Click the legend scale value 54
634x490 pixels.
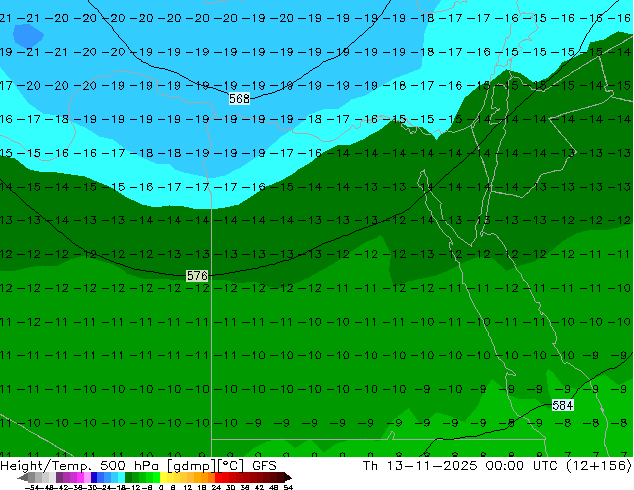coord(288,487)
